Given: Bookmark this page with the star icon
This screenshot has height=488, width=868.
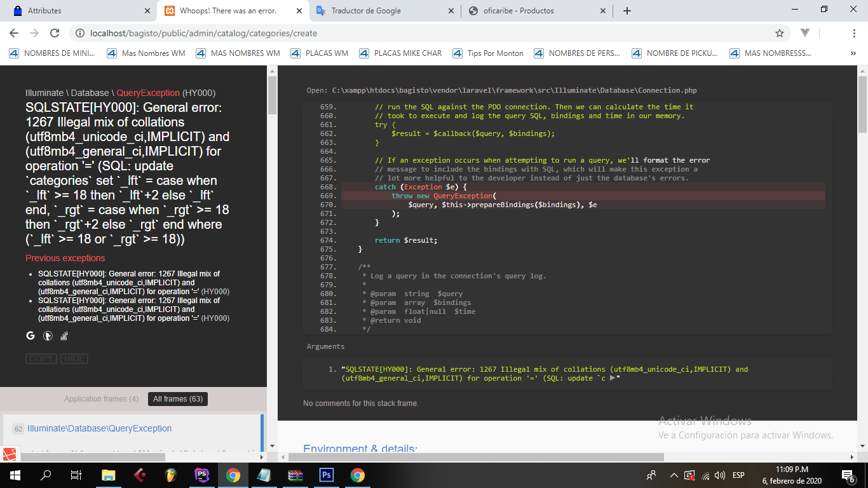Looking at the screenshot, I should (780, 33).
